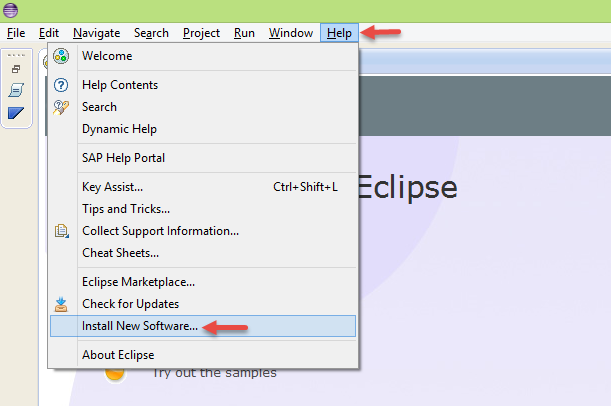This screenshot has width=611, height=406.
Task: Open the Window menu
Action: pos(290,33)
